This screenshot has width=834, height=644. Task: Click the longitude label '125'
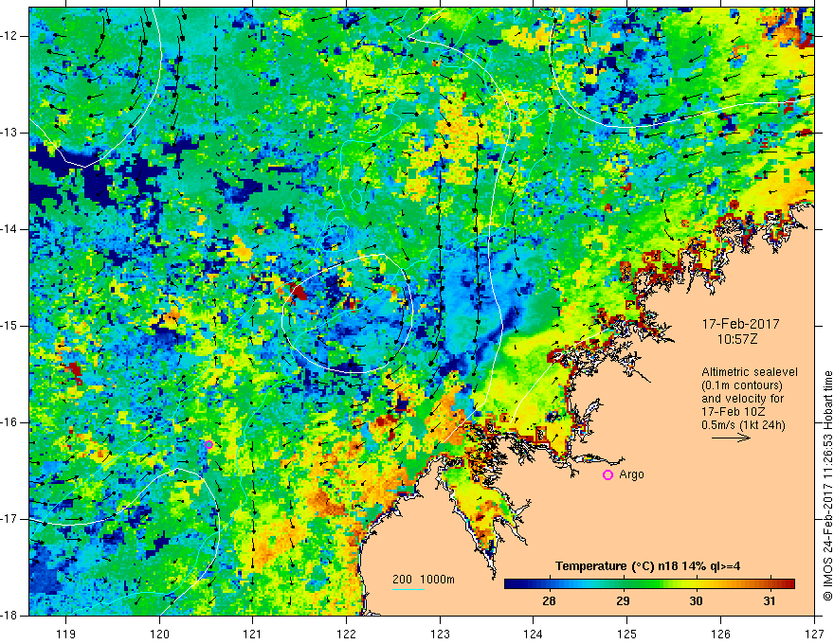click(x=627, y=634)
